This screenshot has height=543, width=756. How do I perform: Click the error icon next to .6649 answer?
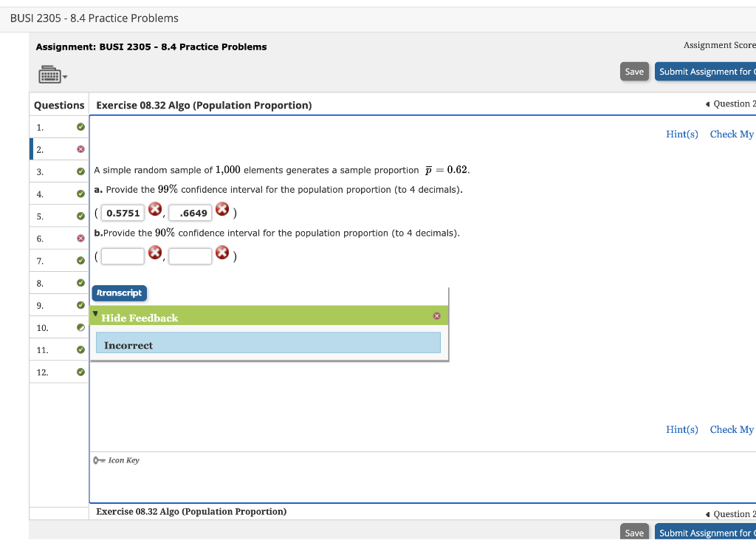[x=221, y=209]
